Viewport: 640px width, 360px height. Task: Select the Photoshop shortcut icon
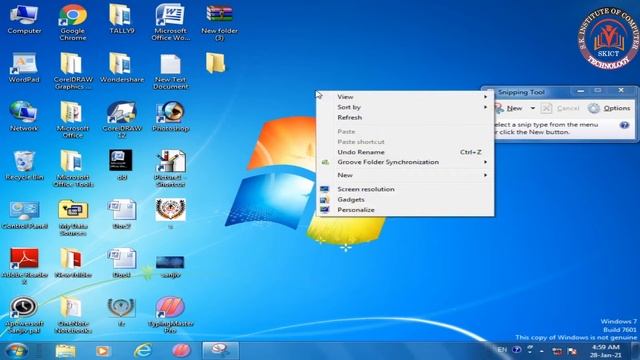[x=170, y=113]
